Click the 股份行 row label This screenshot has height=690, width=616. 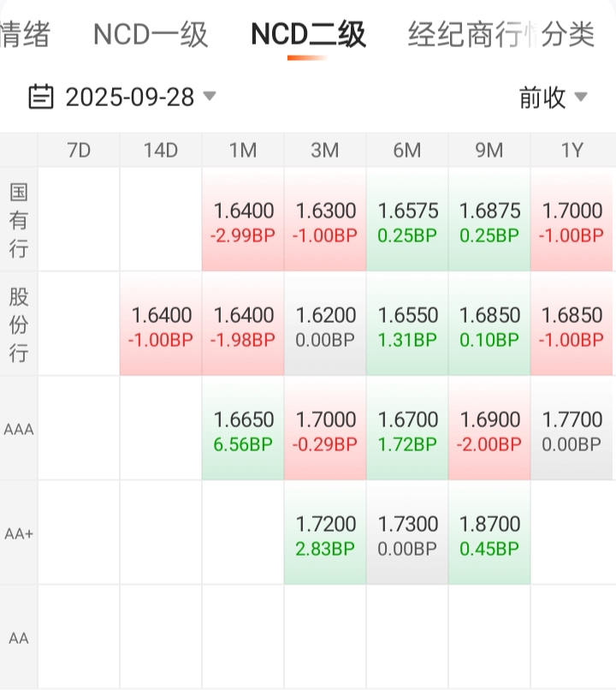click(19, 324)
